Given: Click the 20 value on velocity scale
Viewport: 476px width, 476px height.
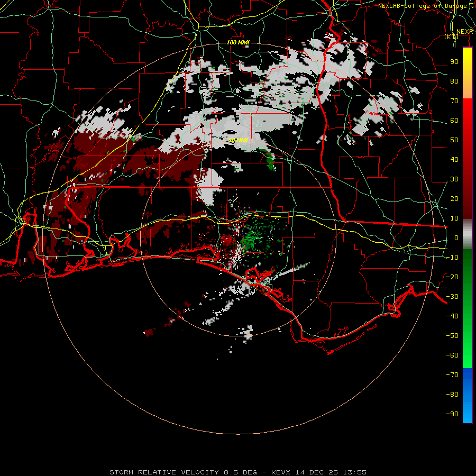Looking at the screenshot, I should click(x=454, y=198).
